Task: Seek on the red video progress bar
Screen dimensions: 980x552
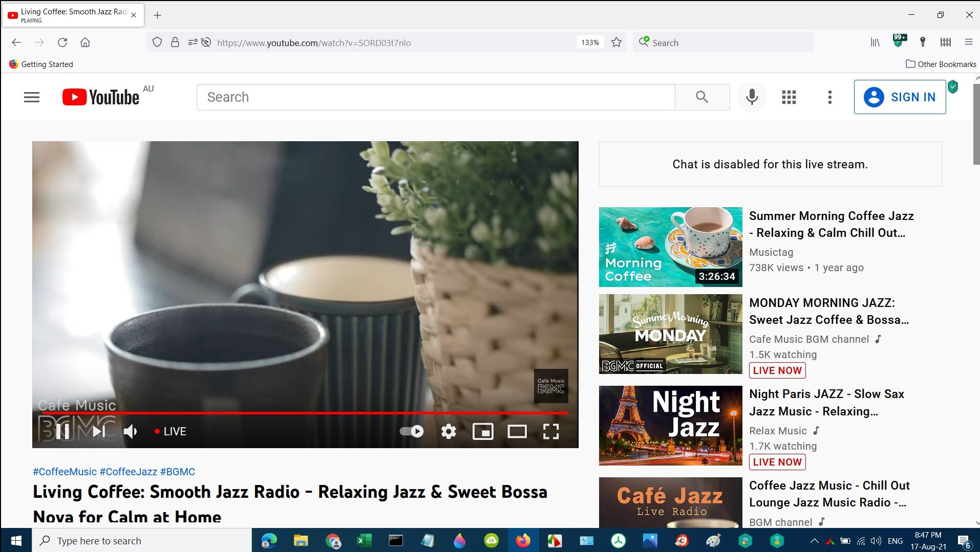Action: (305, 412)
